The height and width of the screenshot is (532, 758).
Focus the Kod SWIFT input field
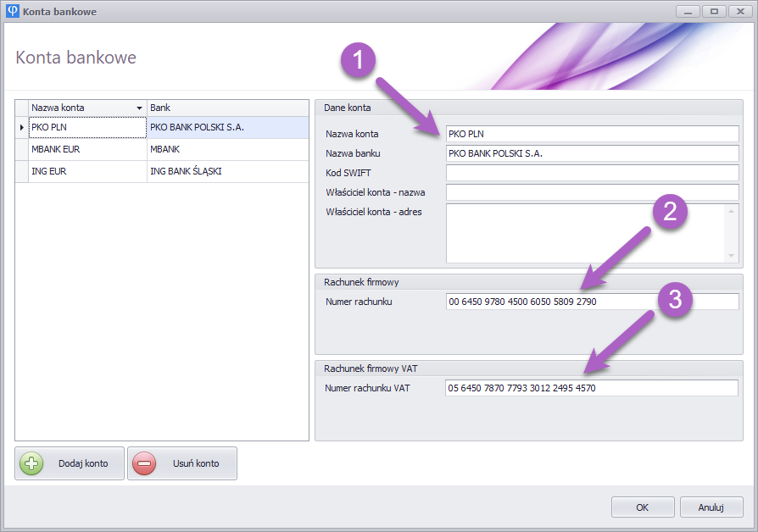(592, 173)
